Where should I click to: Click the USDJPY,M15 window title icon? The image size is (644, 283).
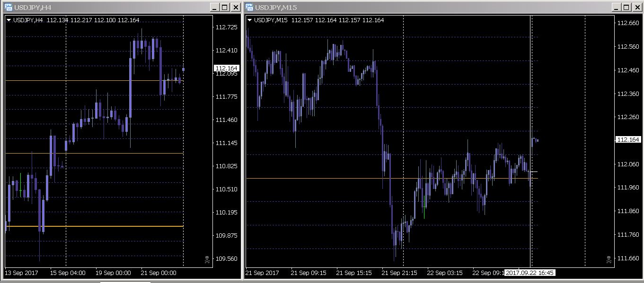click(x=249, y=7)
